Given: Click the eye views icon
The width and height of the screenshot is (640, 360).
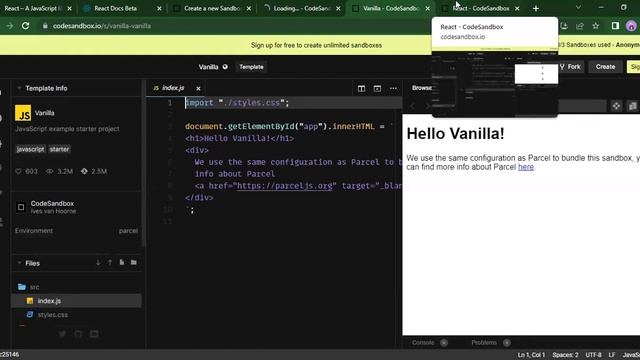Looking at the screenshot, I should (49, 171).
